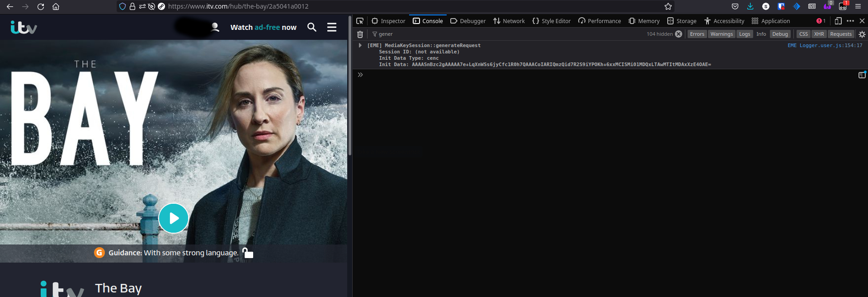Toggle the Info filter
Screen dimensions: 868x297
pyautogui.click(x=761, y=34)
